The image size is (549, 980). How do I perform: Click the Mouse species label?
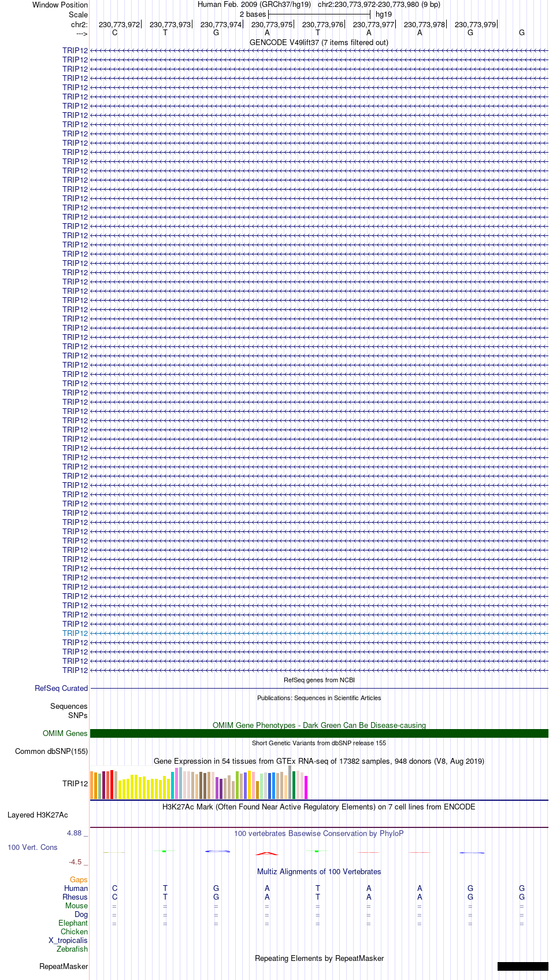click(76, 905)
